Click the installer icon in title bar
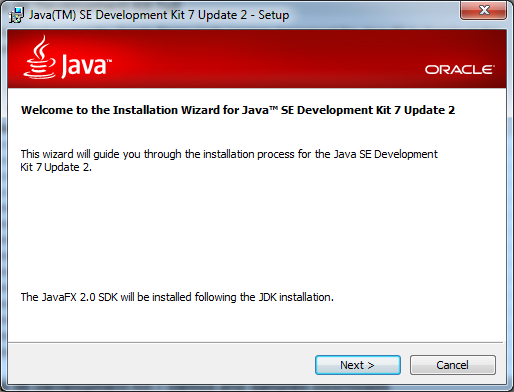This screenshot has height=392, width=514. point(16,15)
